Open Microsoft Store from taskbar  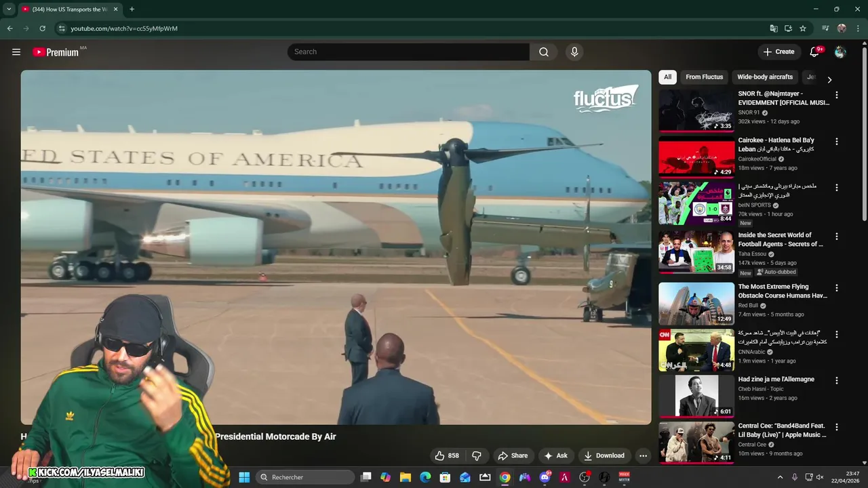coord(445,477)
